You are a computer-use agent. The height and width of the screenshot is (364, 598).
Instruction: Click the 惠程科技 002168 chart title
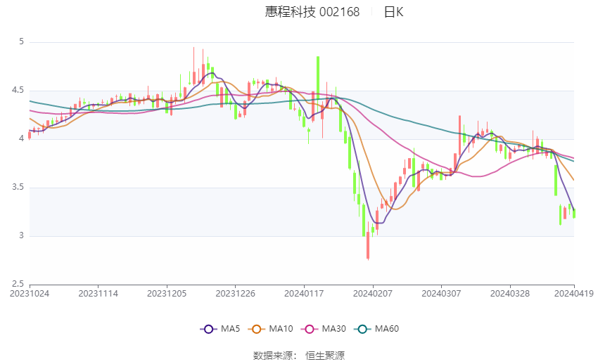click(312, 12)
